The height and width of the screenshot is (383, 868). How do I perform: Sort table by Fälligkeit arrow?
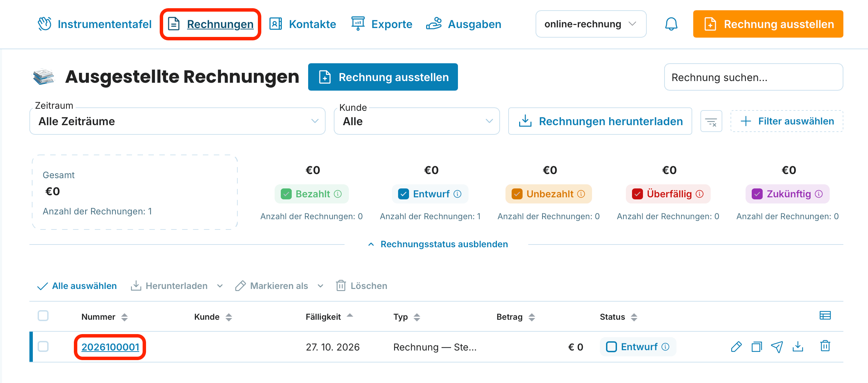click(350, 316)
